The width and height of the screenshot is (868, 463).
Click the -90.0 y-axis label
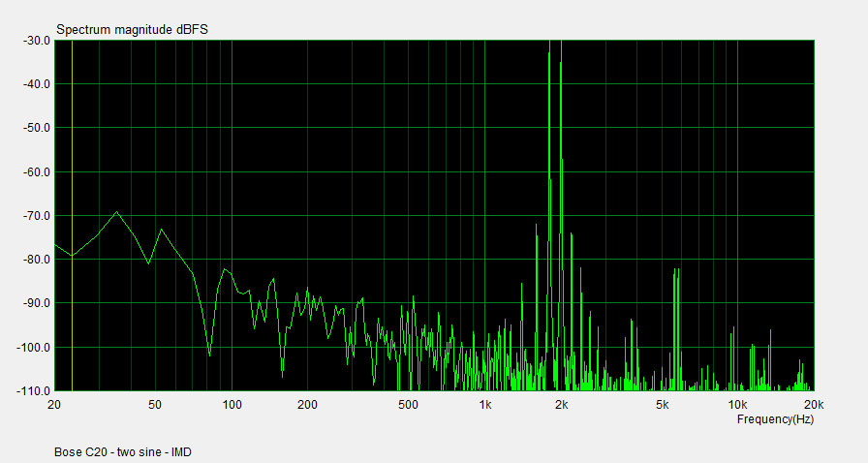point(37,303)
